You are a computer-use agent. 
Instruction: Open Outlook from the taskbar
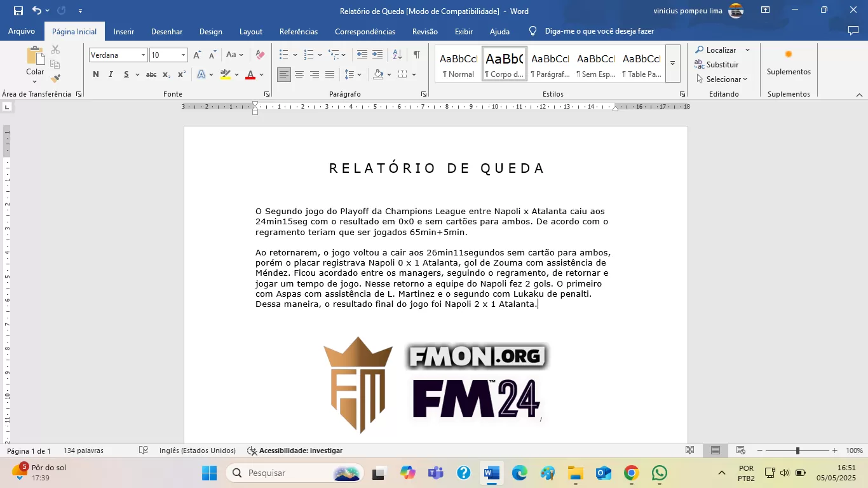coord(603,473)
